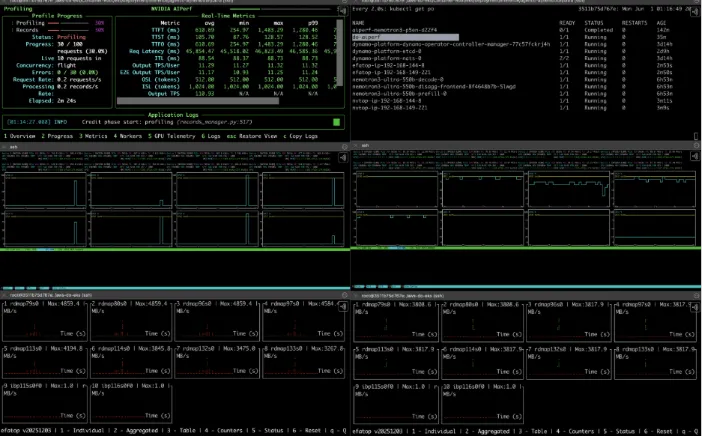Image resolution: width=702 pixels, height=436 pixels.
Task: Click speaker icon in left nvtop graph pane
Action: click(343, 157)
